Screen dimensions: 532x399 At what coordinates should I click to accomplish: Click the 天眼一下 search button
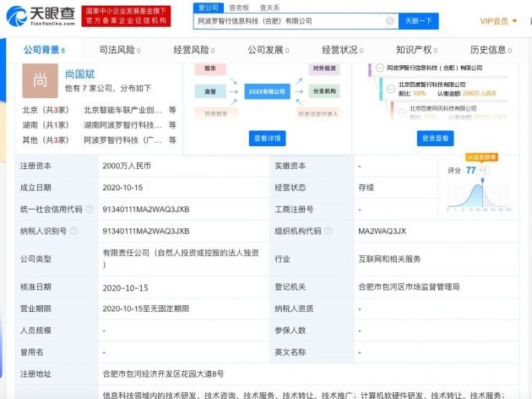tap(418, 21)
